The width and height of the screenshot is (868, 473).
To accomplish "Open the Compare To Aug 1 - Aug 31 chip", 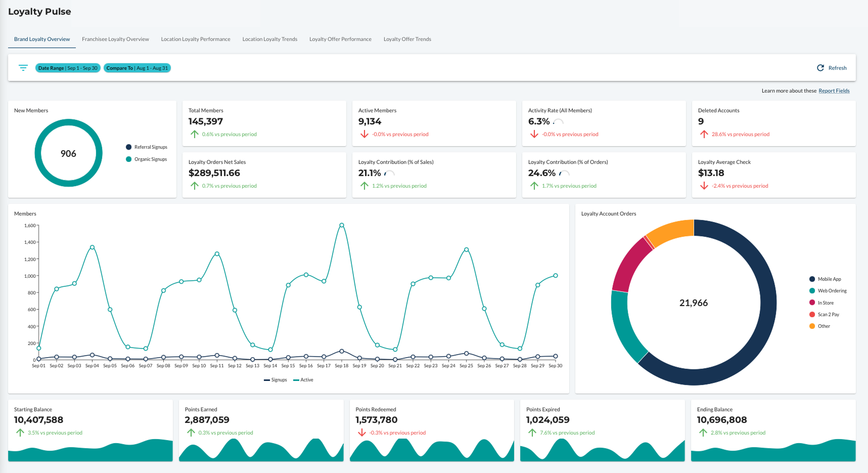I will [137, 68].
